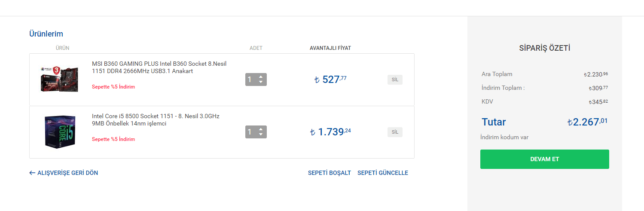Image resolution: width=644 pixels, height=211 pixels.
Task: Expand the İndirim kodum var option
Action: (504, 138)
